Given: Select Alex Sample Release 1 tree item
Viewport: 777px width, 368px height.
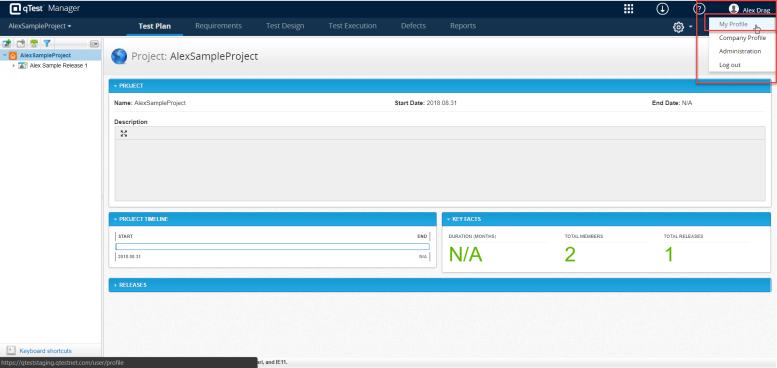Looking at the screenshot, I should click(x=58, y=65).
